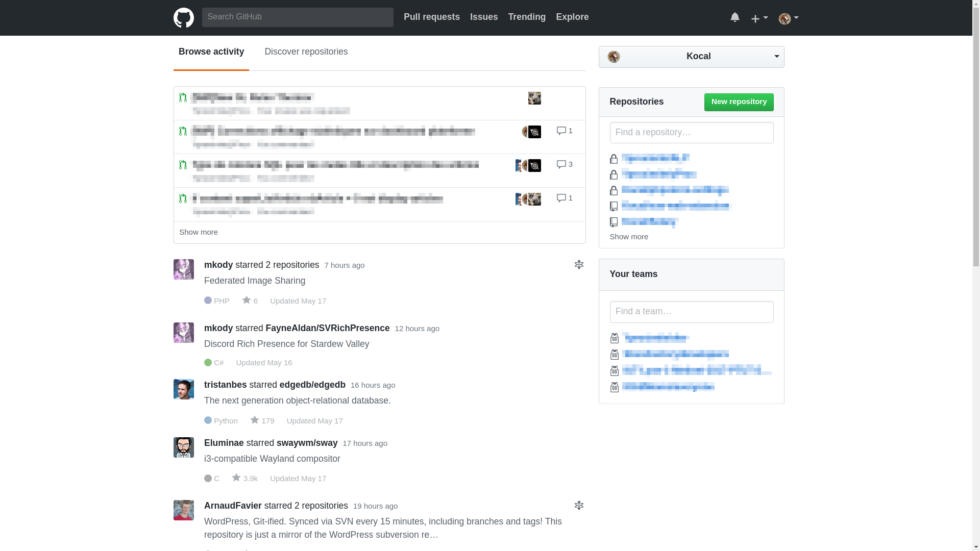980x551 pixels.
Task: Click the third team jersey icon
Action: point(615,371)
